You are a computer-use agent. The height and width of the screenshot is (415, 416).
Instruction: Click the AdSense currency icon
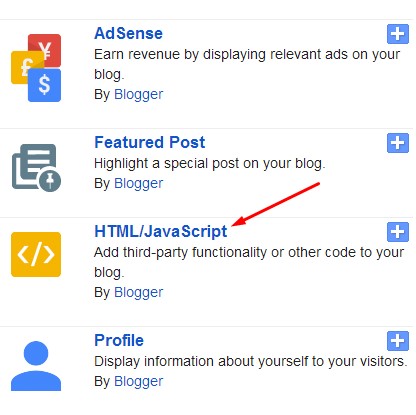point(36,68)
